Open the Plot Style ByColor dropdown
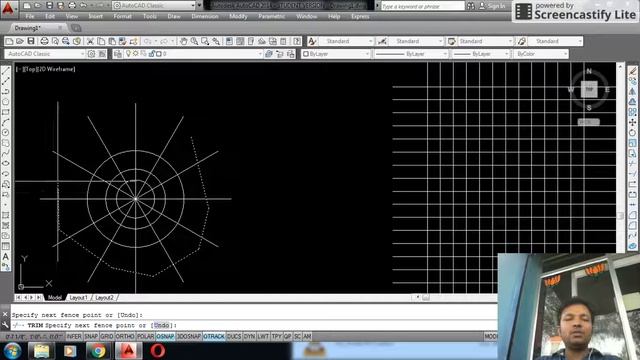Image resolution: width=640 pixels, height=360 pixels. (x=541, y=54)
